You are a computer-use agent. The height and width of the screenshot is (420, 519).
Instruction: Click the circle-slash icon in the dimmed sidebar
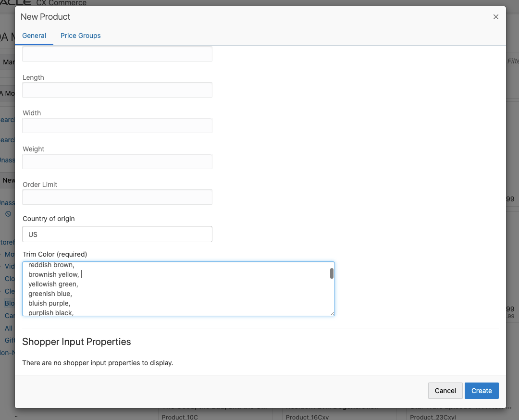tap(8, 214)
